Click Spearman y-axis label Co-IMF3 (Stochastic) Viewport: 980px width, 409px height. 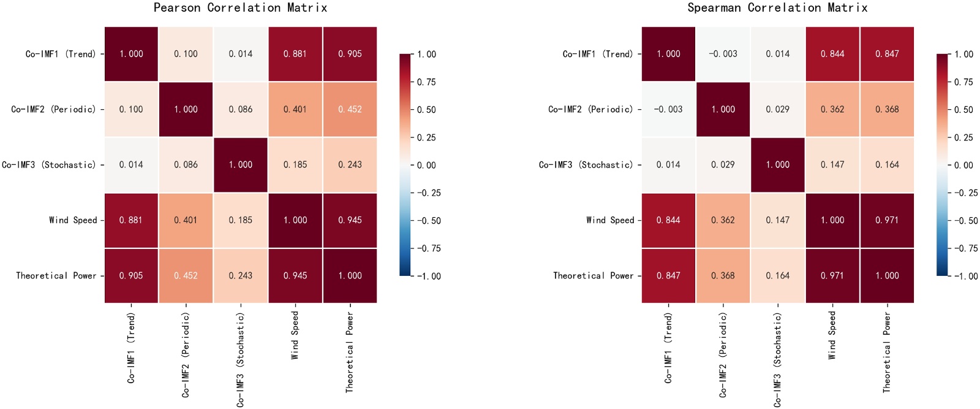[586, 165]
